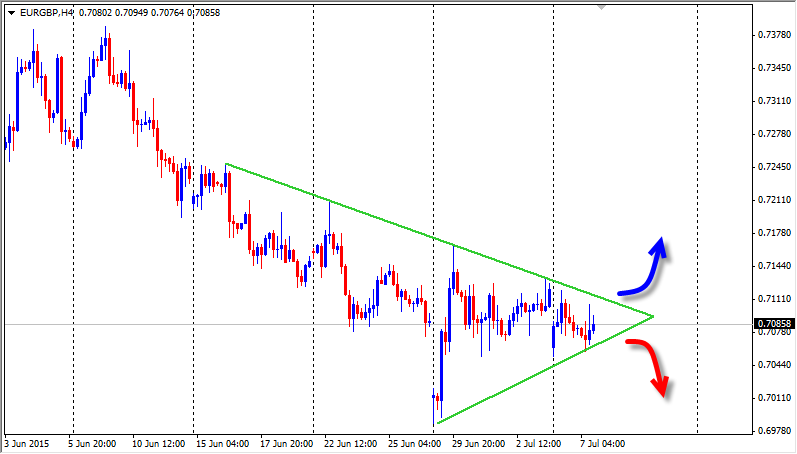797x454 pixels.
Task: Click the 0.73780 price axis label
Action: 775,35
